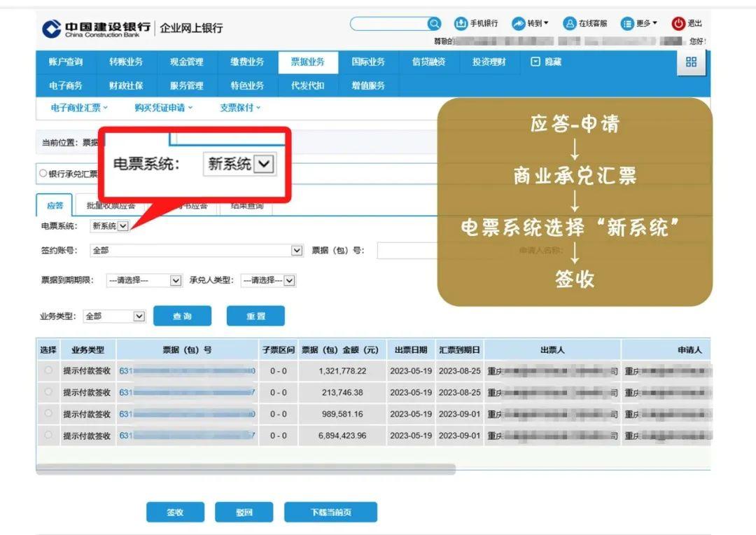Open the 转账业务 menu
The height and width of the screenshot is (535, 756).
click(x=126, y=62)
